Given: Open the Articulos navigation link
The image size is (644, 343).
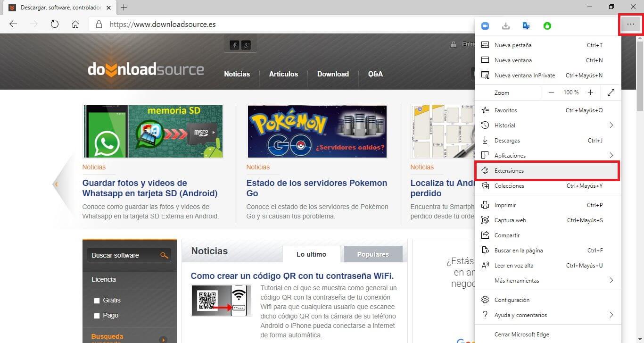Looking at the screenshot, I should point(283,74).
